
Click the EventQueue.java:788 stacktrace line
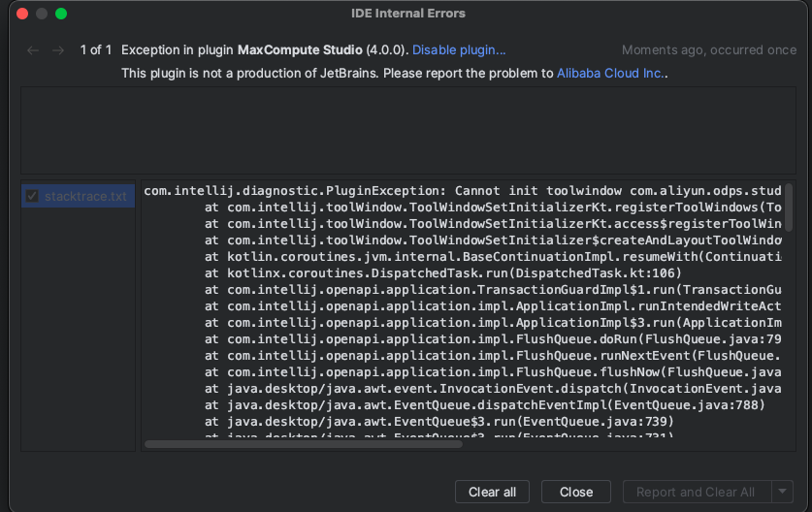tap(485, 404)
